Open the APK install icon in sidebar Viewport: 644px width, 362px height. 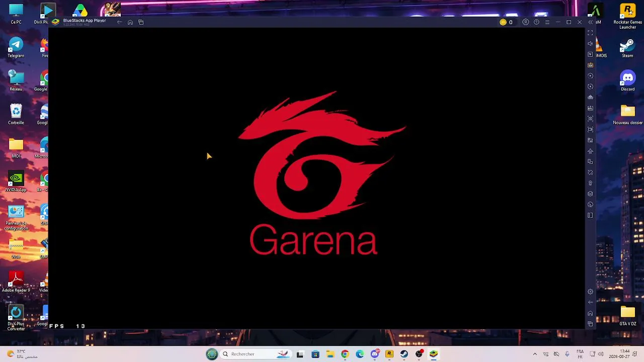pyautogui.click(x=591, y=108)
